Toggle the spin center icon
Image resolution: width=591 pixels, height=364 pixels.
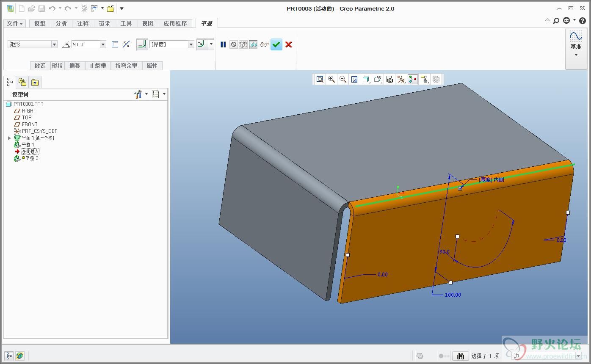(413, 79)
